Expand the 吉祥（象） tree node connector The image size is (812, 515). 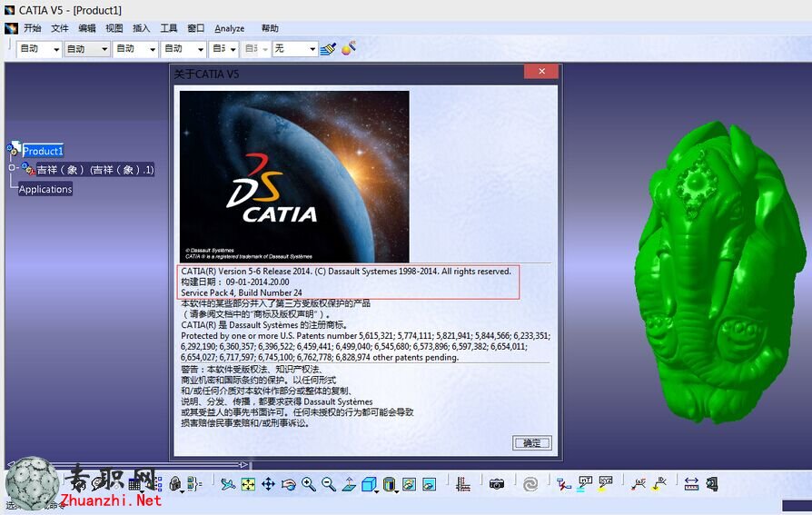12,168
